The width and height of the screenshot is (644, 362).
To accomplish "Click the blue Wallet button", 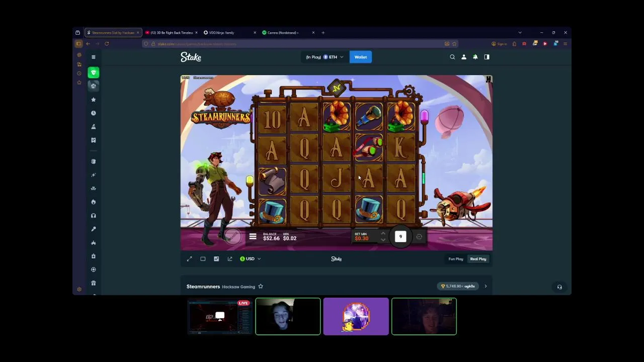I will click(361, 57).
